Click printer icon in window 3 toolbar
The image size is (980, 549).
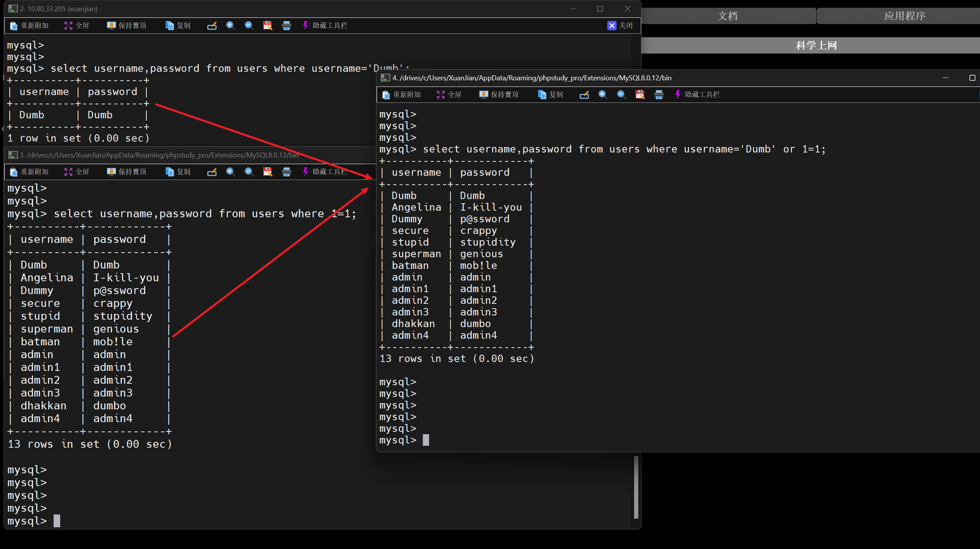287,172
